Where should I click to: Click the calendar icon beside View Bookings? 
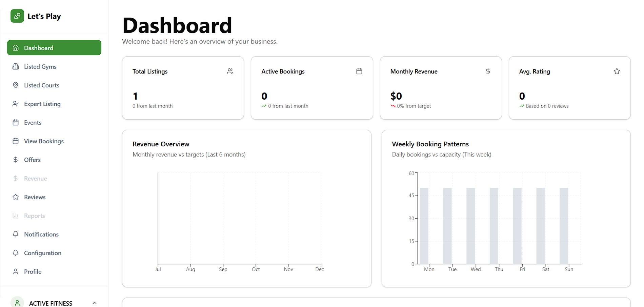(x=16, y=141)
